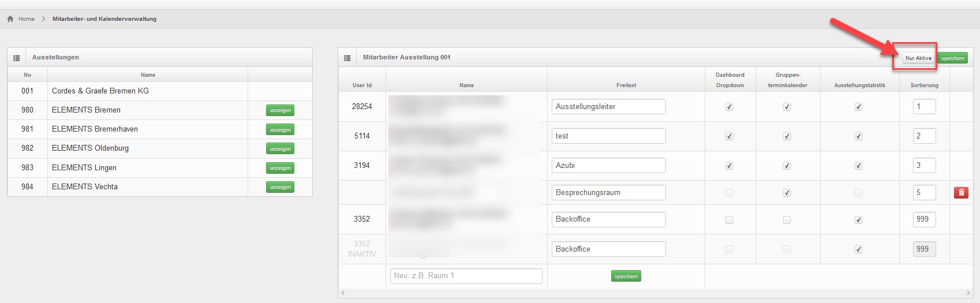This screenshot has height=303, width=980.
Task: Click the Ausstellungsleiter Freitext field
Action: (609, 107)
